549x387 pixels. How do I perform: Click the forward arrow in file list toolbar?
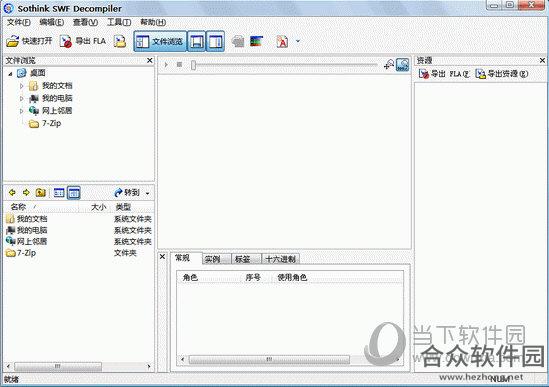tap(26, 192)
